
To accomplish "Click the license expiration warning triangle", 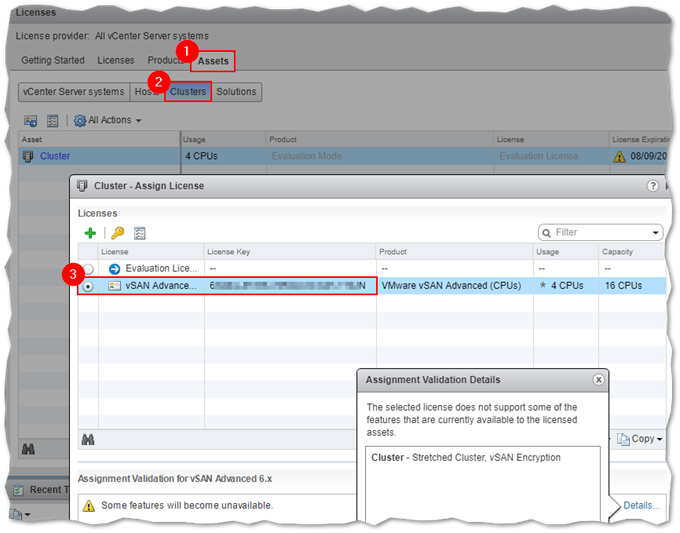I will (619, 157).
